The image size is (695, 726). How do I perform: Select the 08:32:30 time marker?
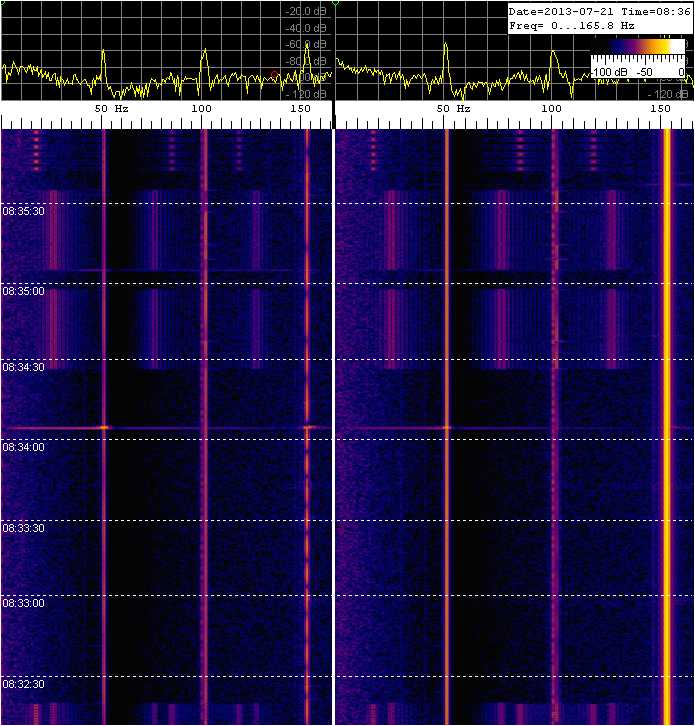click(24, 684)
